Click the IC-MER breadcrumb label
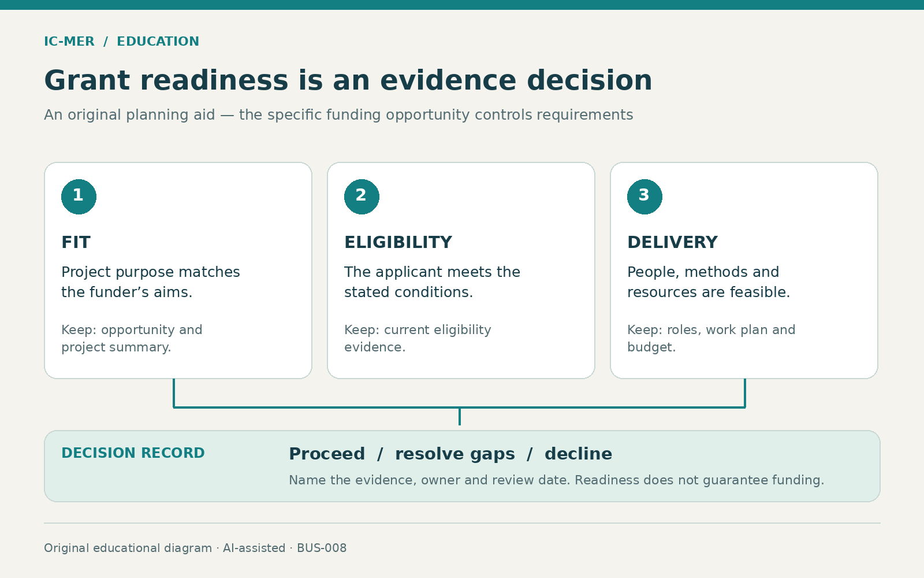 [x=69, y=42]
